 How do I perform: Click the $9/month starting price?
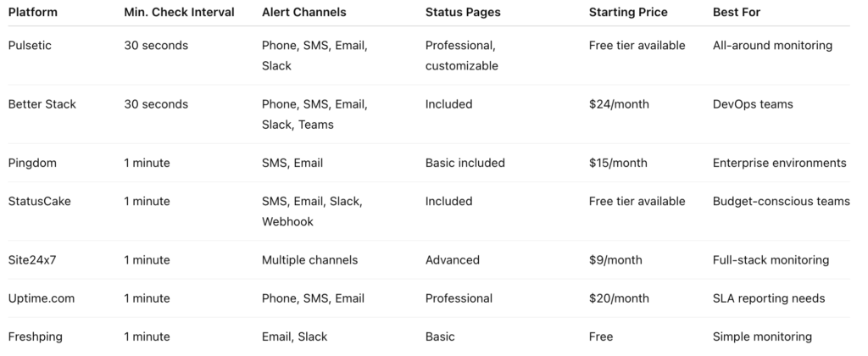[615, 260]
